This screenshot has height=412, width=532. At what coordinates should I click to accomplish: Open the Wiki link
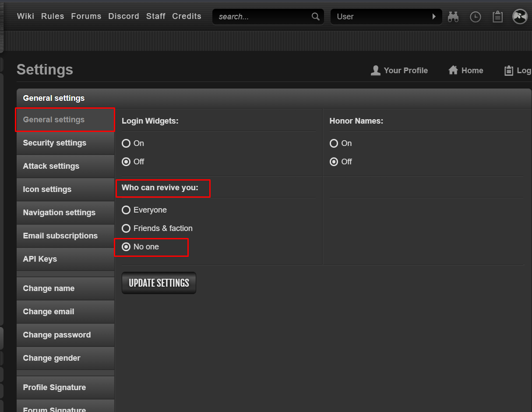point(25,16)
